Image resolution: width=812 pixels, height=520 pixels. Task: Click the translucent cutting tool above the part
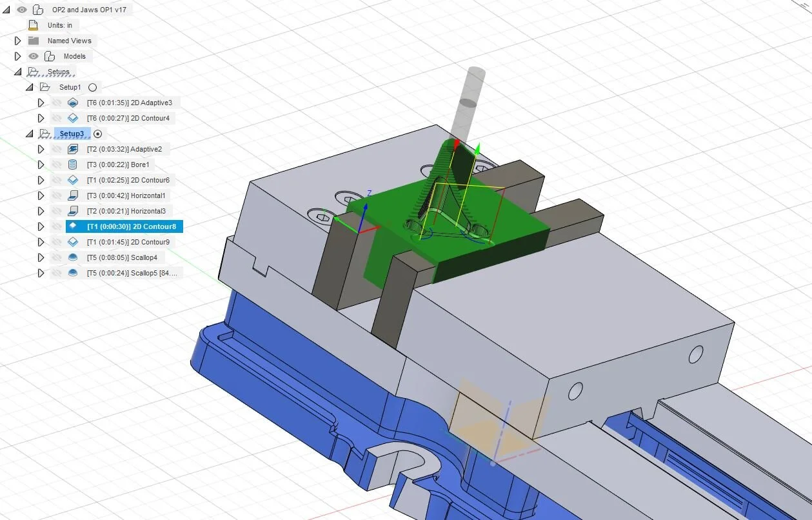point(468,103)
